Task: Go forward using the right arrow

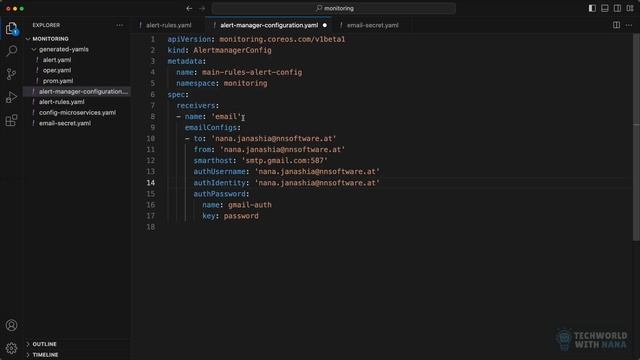Action: tap(202, 8)
